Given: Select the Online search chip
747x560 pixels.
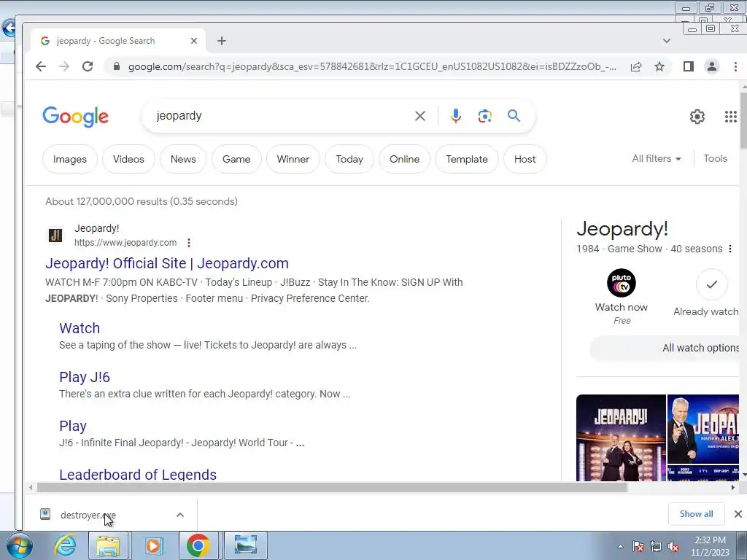Looking at the screenshot, I should pyautogui.click(x=404, y=159).
